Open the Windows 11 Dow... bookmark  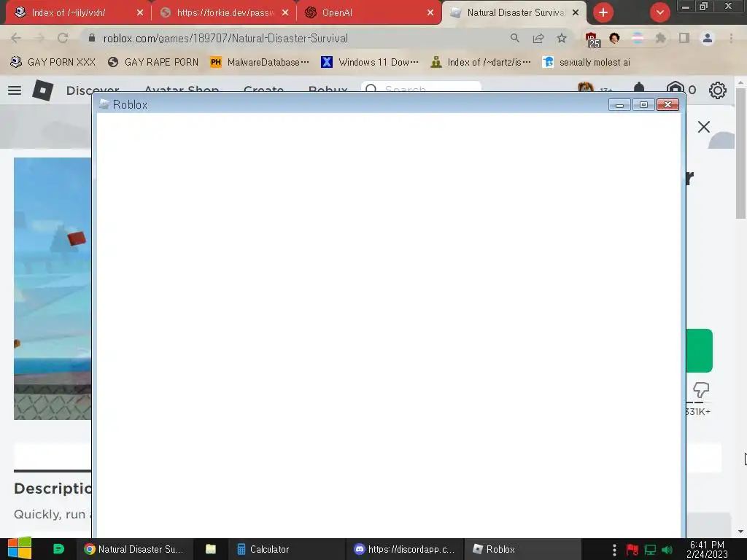[x=370, y=62]
